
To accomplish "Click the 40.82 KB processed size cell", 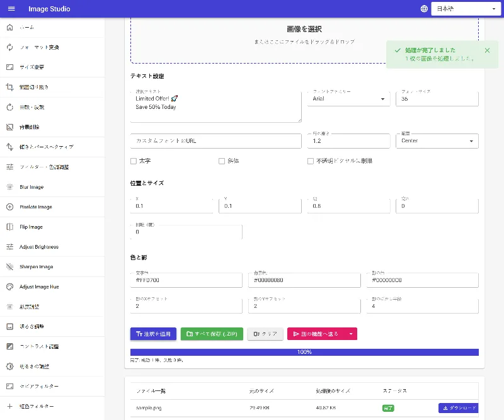I will point(326,408).
